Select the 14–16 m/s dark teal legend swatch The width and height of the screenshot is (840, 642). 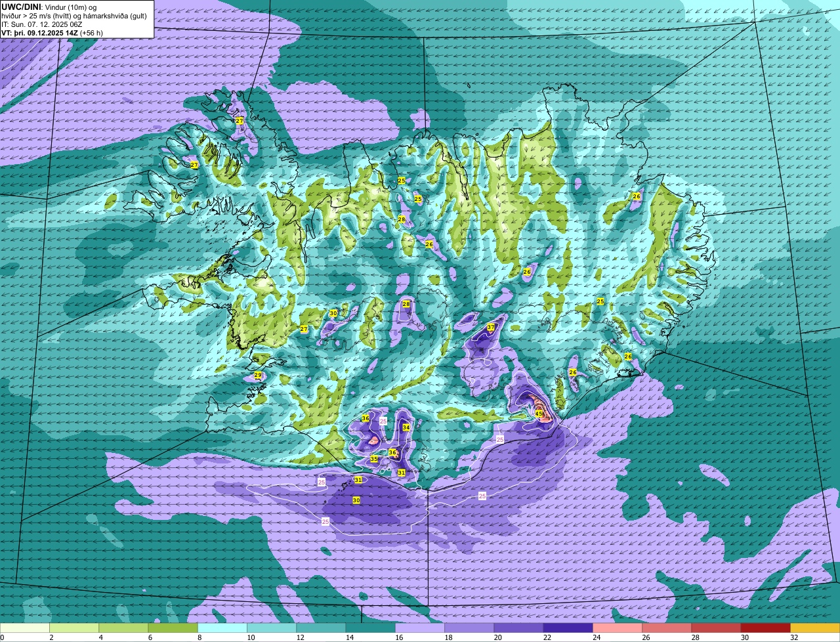tap(370, 628)
